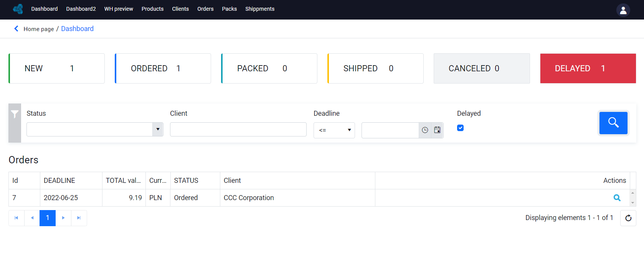
Task: Click the ORDERED status card
Action: (163, 68)
